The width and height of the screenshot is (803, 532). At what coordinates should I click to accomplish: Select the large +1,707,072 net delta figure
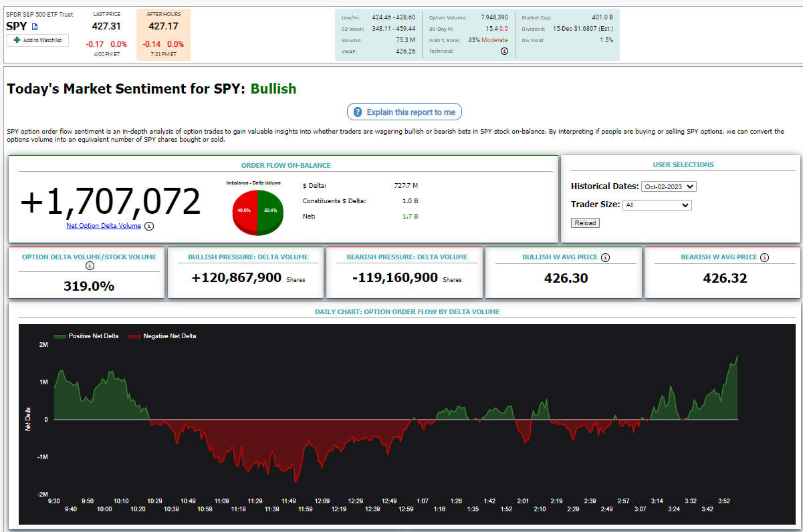110,201
